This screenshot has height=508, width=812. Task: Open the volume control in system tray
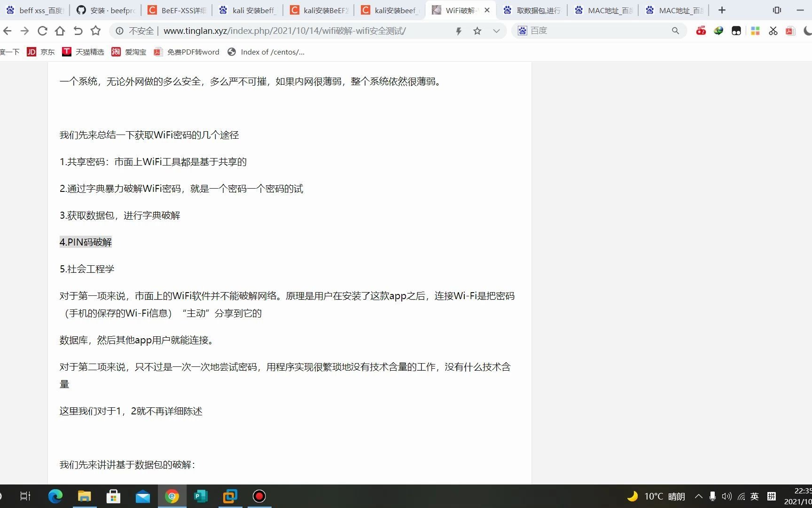726,496
